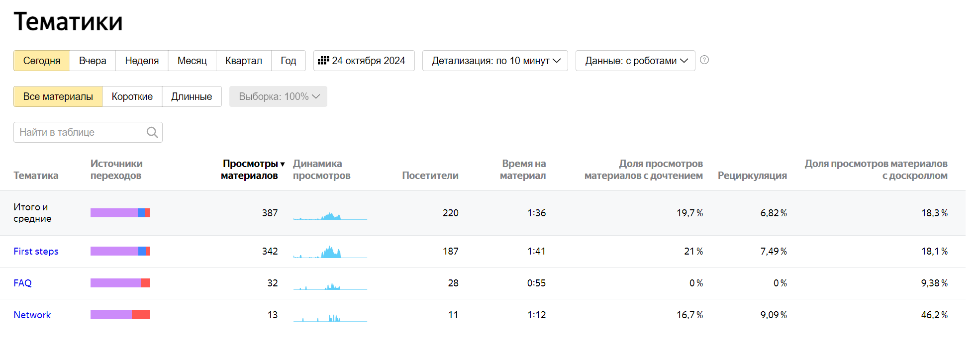Sort by the Посетители column header
Viewport: 980px width, 355px height.
coord(430,176)
